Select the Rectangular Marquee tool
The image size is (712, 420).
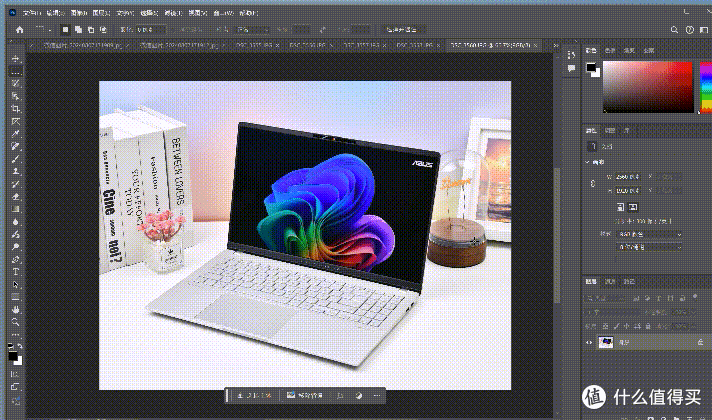tap(15, 72)
